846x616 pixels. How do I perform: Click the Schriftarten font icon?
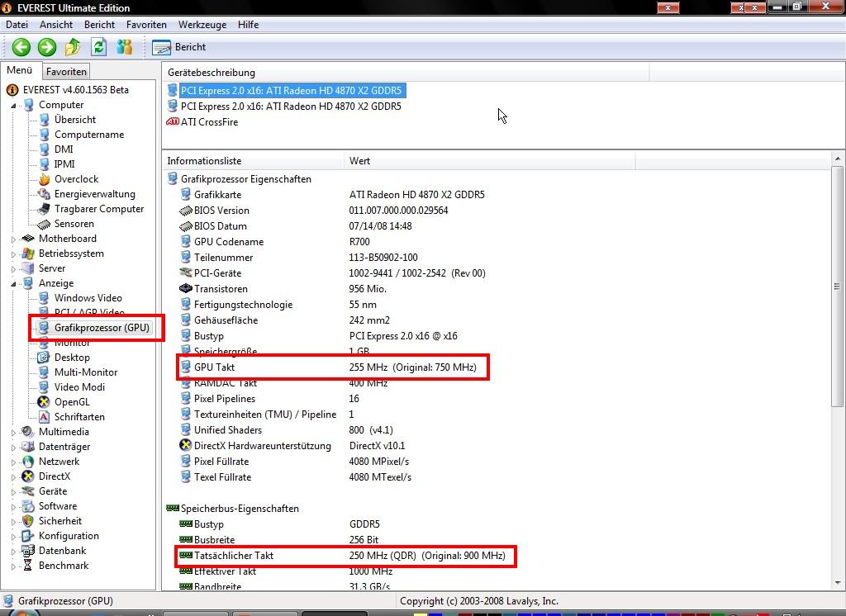(45, 417)
